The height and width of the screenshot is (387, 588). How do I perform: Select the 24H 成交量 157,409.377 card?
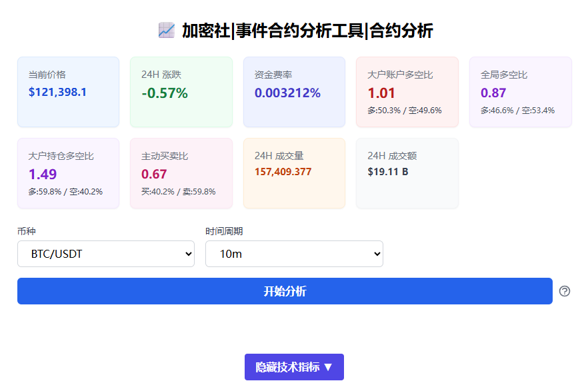tap(294, 173)
